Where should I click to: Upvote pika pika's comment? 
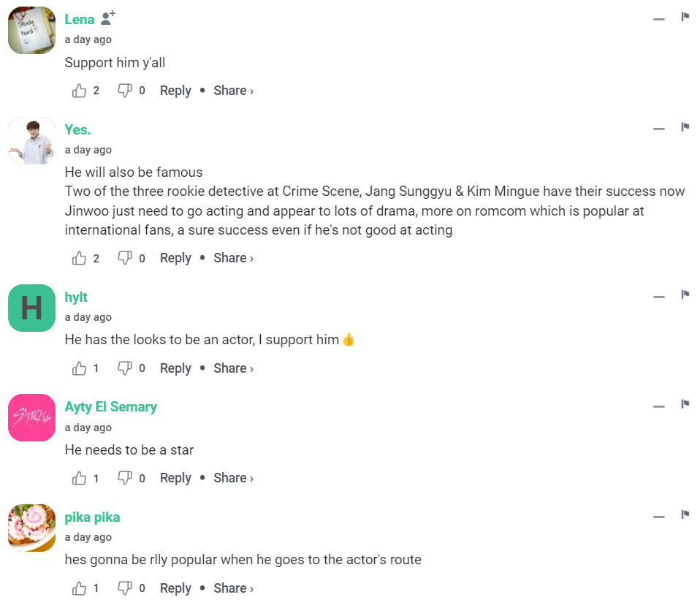tap(80, 588)
